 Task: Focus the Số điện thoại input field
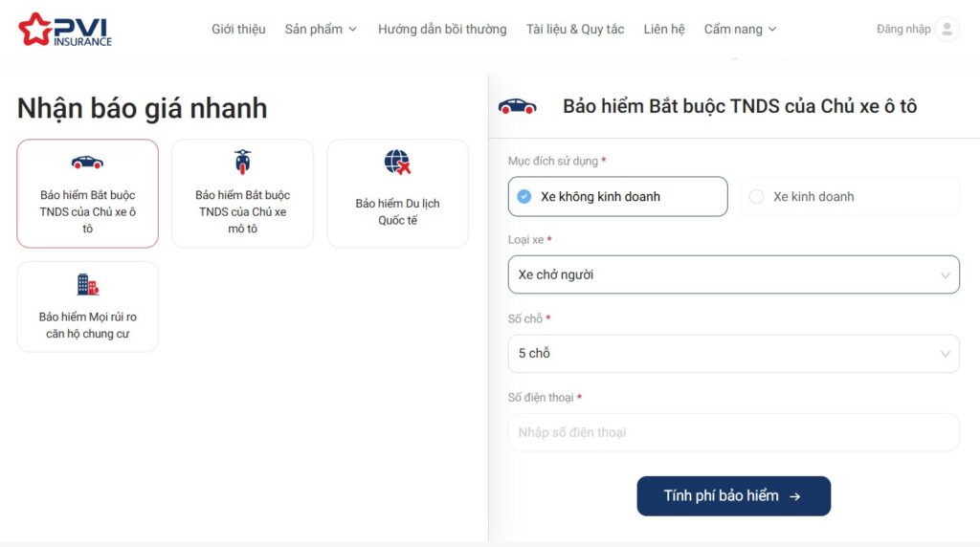tap(733, 432)
